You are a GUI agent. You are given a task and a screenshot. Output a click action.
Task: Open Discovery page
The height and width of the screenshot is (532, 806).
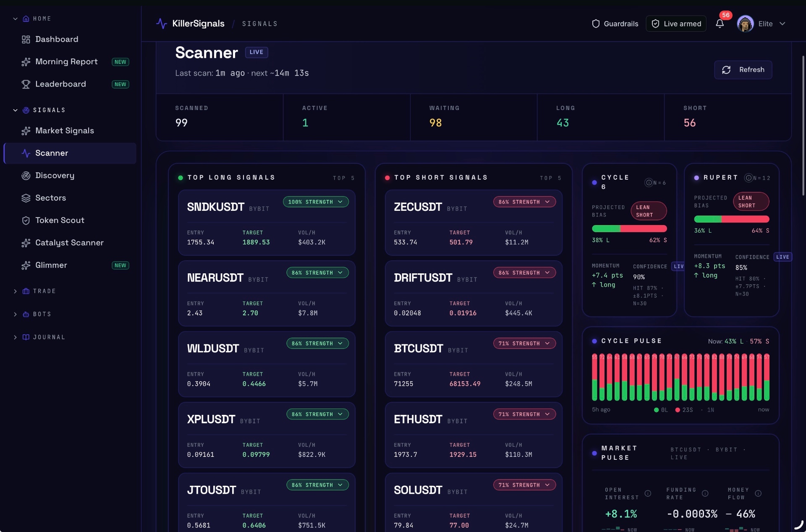coord(70,176)
